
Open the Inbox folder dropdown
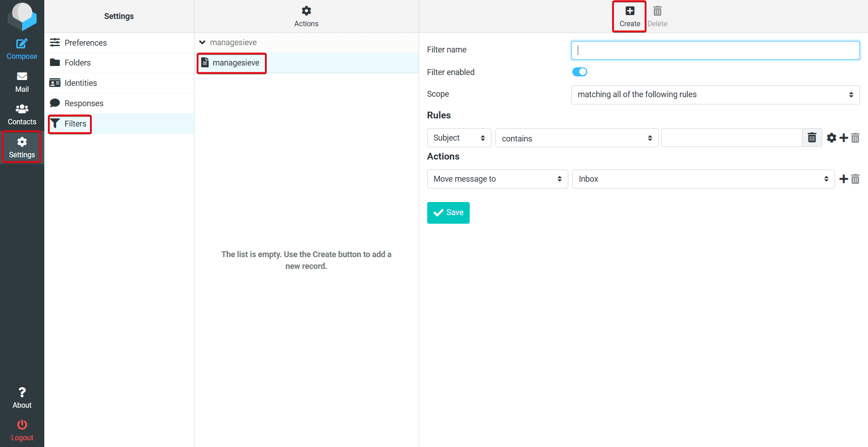[703, 179]
